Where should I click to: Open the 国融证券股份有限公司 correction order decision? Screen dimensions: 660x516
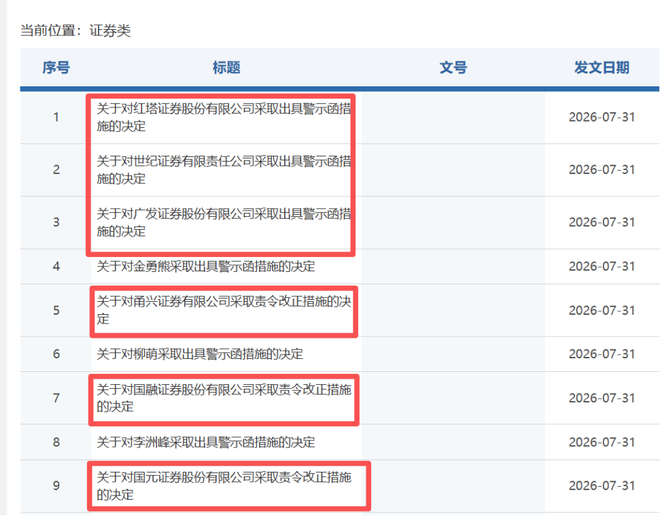224,398
